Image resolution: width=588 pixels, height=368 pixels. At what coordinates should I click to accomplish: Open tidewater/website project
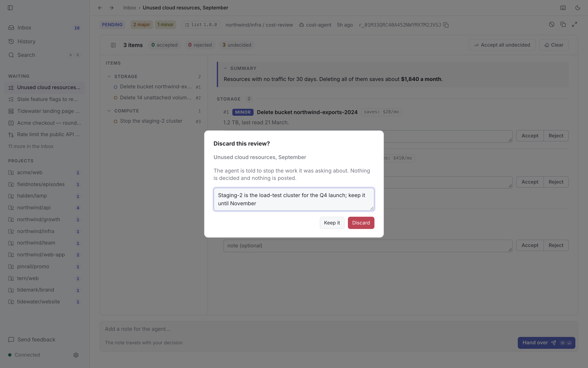[x=45, y=302]
